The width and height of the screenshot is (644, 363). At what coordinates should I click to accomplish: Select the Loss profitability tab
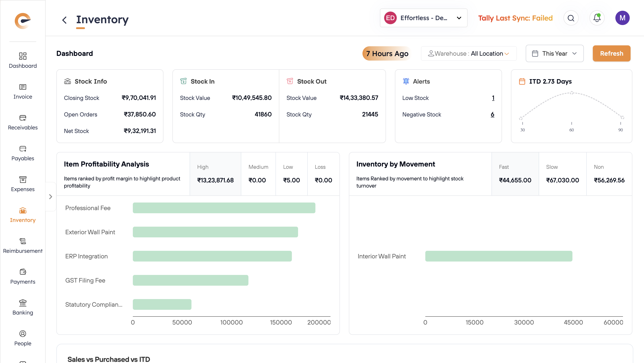323,174
